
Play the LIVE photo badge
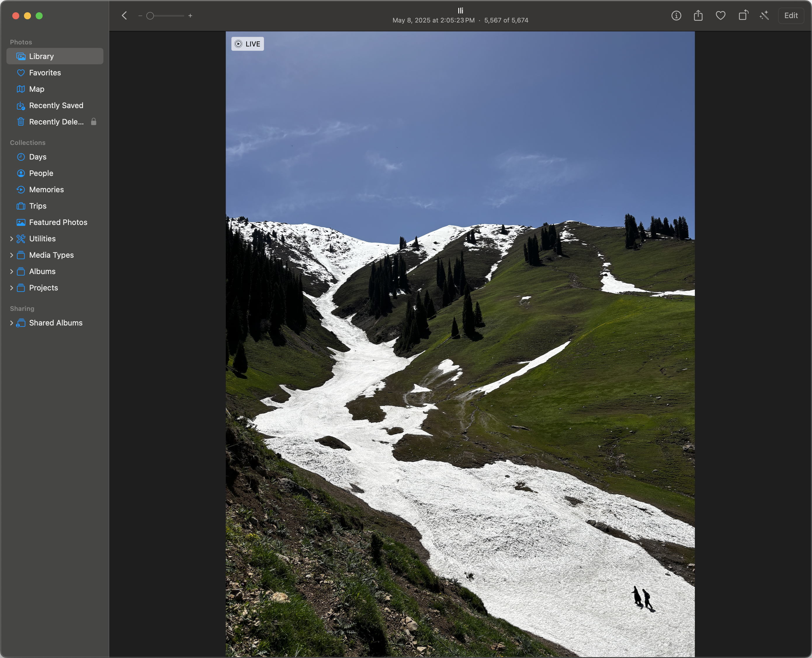click(247, 44)
